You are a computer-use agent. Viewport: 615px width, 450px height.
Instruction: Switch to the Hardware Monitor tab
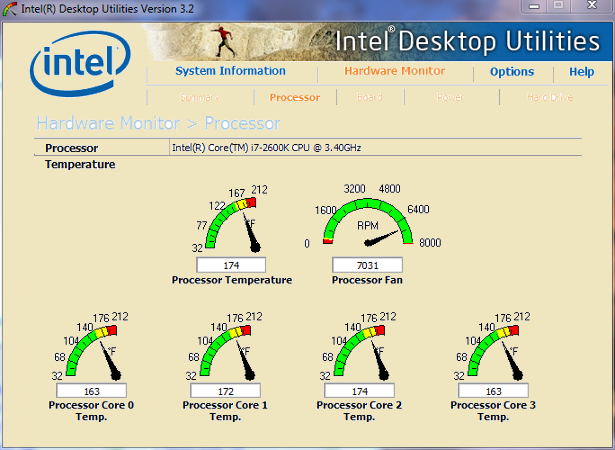(x=395, y=72)
